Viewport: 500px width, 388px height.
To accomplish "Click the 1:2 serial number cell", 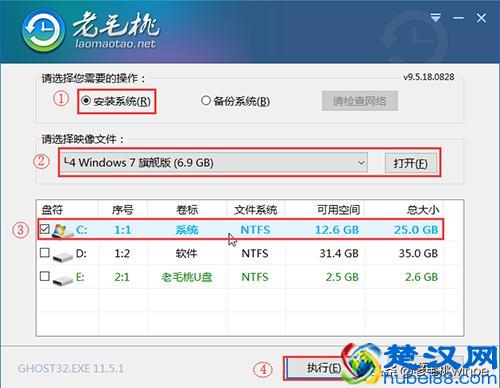I will (122, 254).
